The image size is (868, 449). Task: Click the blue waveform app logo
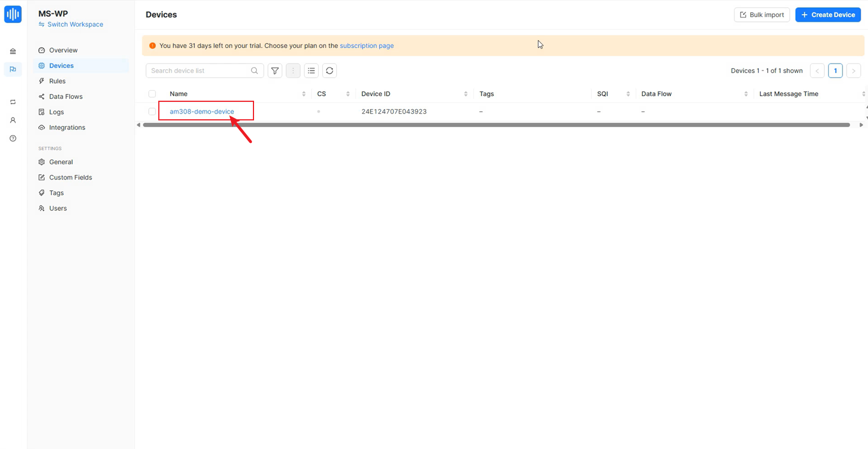(13, 14)
